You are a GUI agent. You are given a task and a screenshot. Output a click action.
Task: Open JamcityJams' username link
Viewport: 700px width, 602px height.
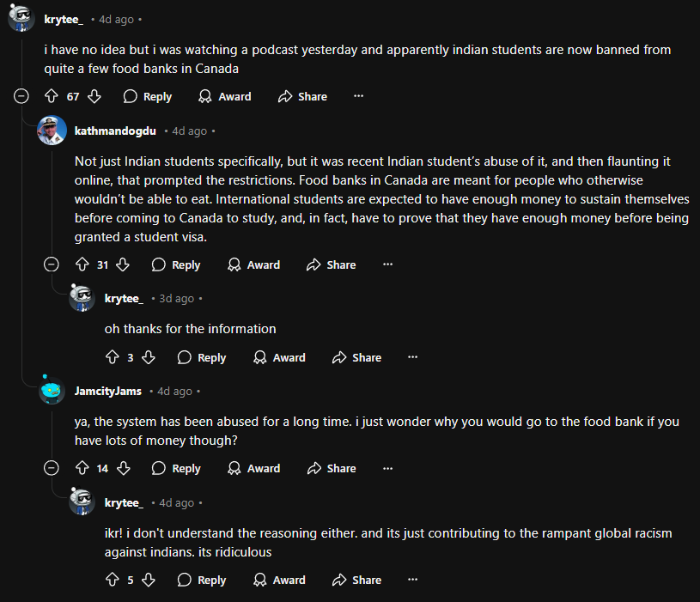(108, 391)
